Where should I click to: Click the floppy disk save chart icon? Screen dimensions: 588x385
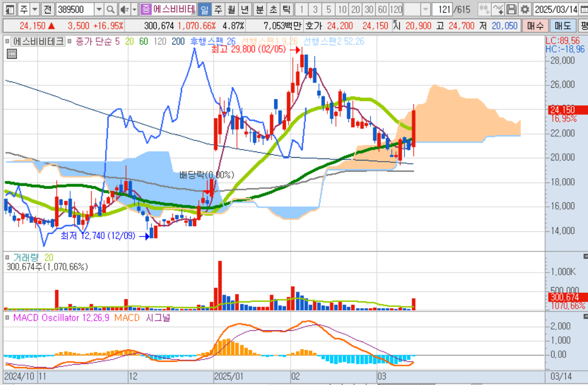(x=511, y=10)
